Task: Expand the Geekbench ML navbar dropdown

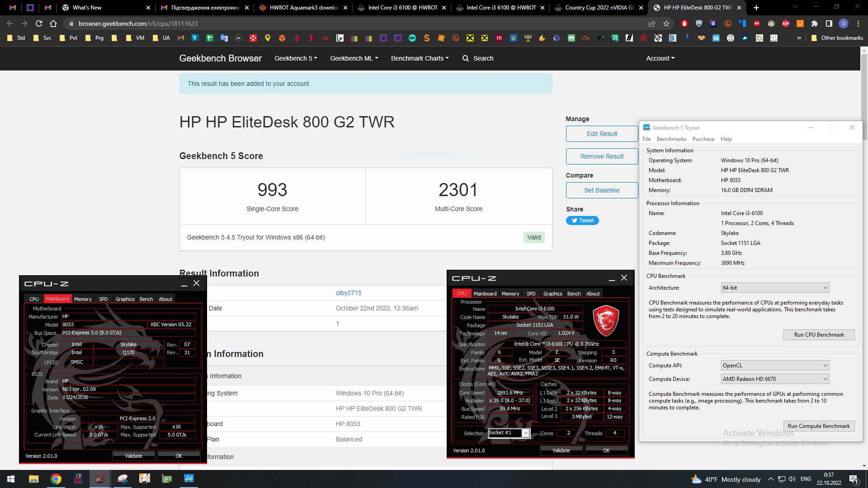Action: coord(354,58)
